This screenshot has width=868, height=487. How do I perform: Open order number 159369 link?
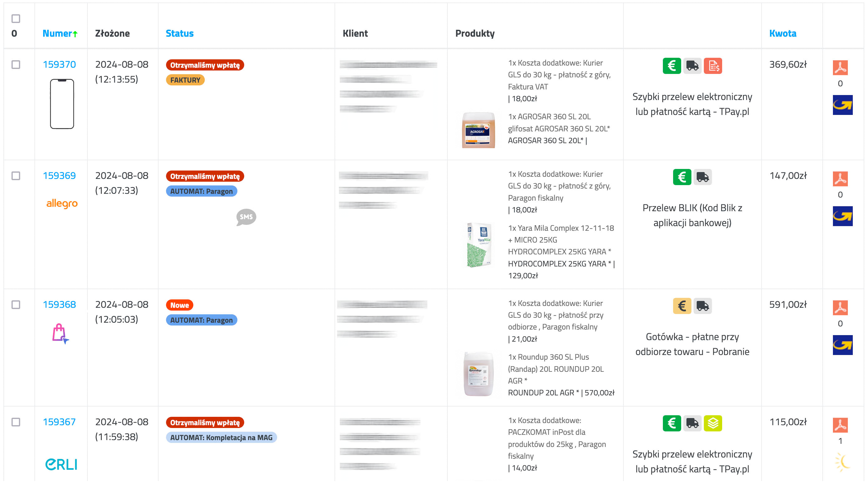59,176
